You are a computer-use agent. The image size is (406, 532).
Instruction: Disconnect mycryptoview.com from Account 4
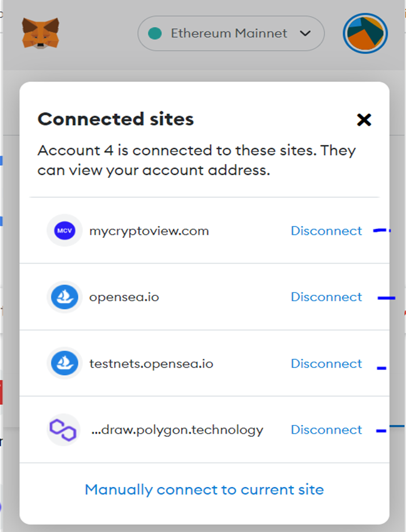point(326,231)
